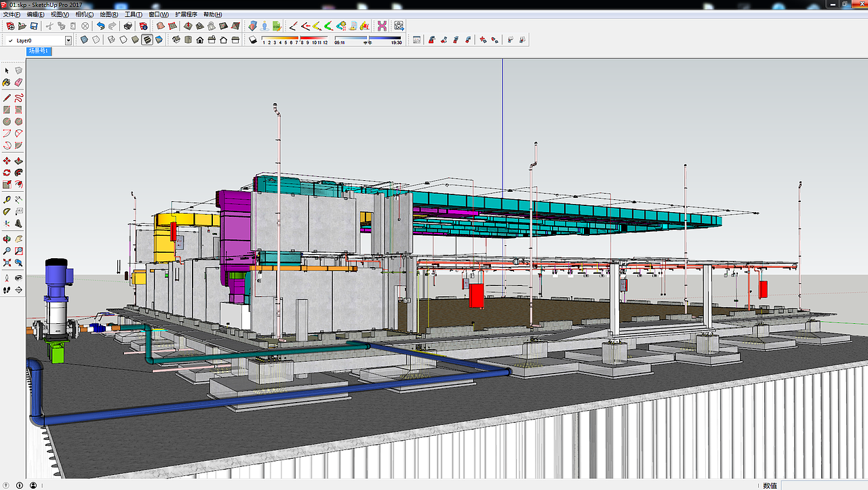Switch to Hidden Line face style
This screenshot has height=490, width=868.
tap(123, 40)
